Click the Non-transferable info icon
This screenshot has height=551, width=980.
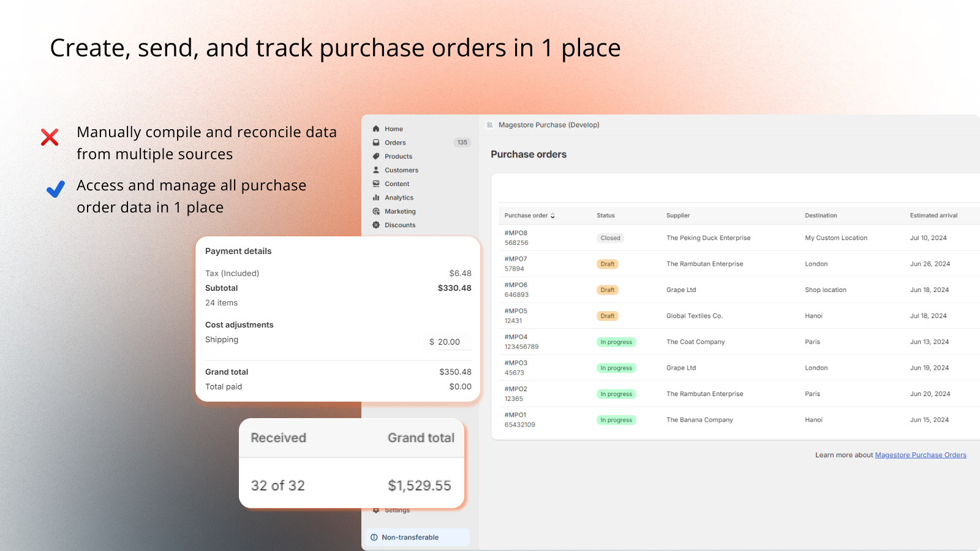374,537
